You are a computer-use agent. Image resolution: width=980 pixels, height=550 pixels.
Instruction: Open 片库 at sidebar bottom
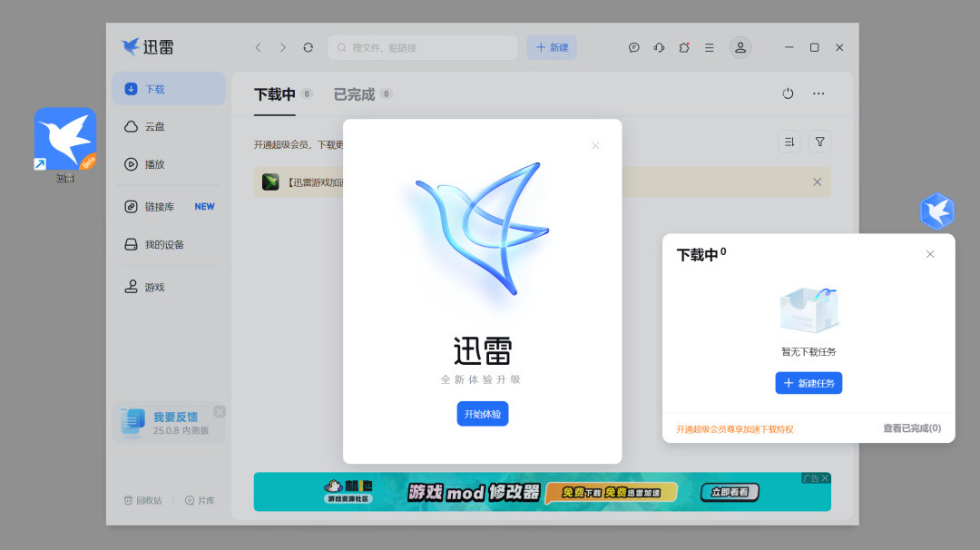200,500
